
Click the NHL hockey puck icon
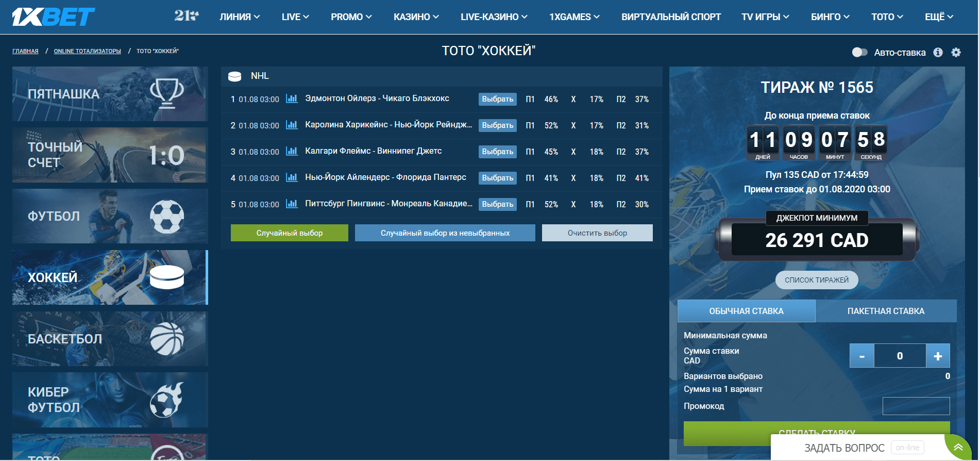coord(235,76)
